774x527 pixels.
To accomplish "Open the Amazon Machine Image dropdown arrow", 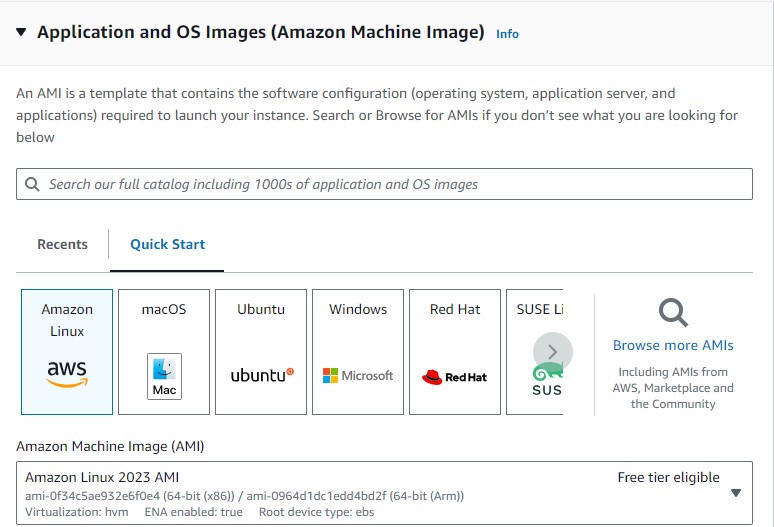I will (736, 492).
